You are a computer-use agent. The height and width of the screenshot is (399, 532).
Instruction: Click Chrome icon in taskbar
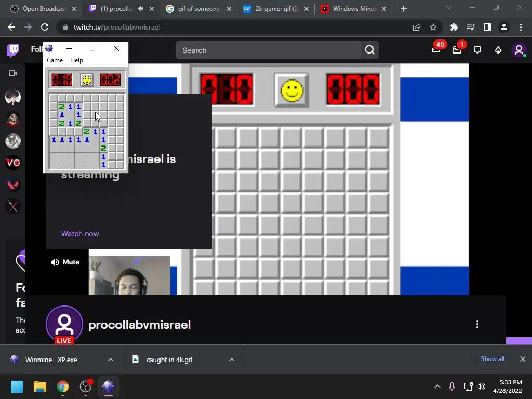click(x=63, y=387)
